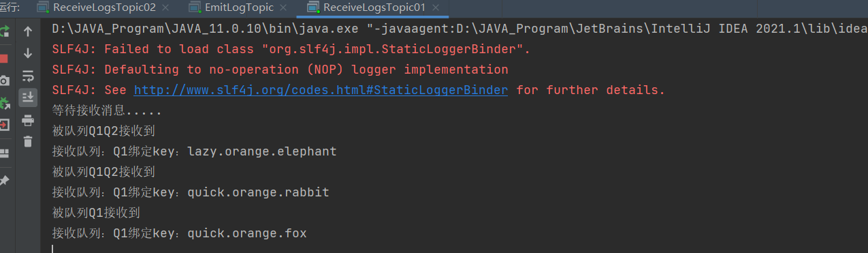
Task: Click the restore layout icon
Action: pos(3,153)
